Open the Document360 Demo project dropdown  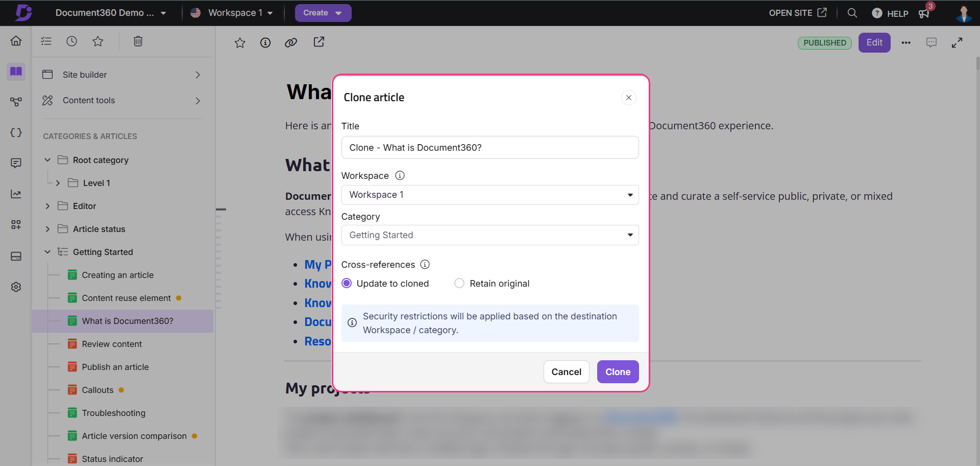[x=111, y=13]
